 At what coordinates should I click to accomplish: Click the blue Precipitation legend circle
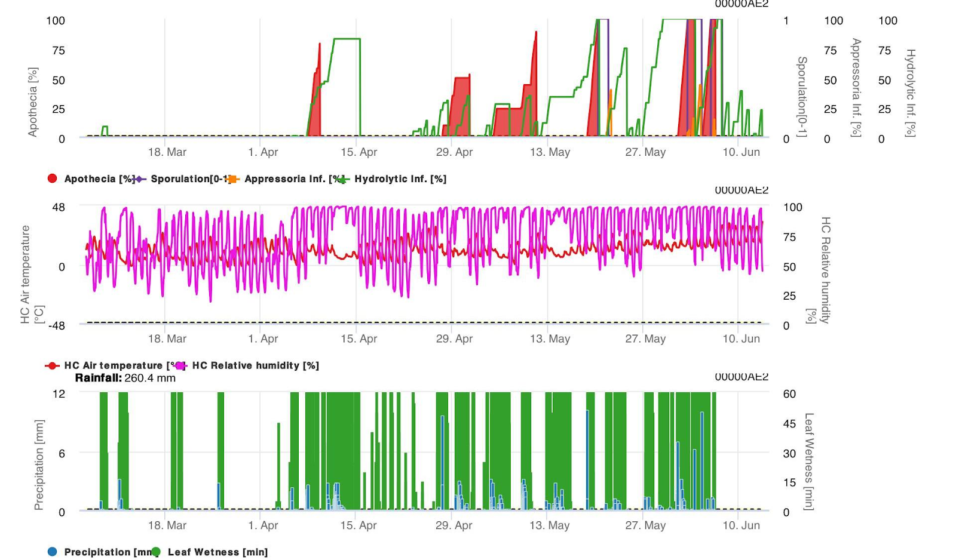[53, 552]
